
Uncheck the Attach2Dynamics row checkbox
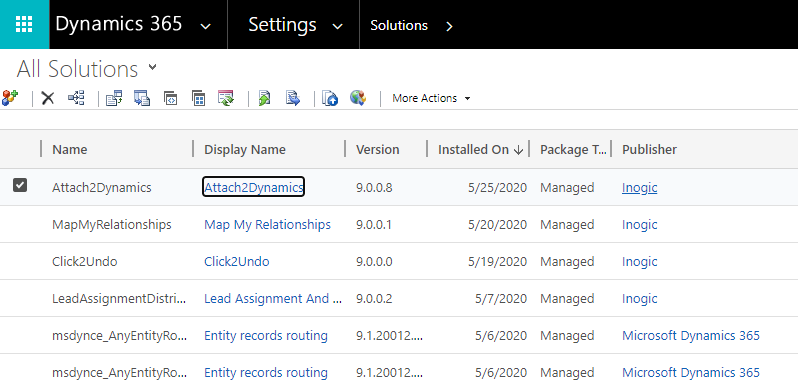tap(20, 185)
